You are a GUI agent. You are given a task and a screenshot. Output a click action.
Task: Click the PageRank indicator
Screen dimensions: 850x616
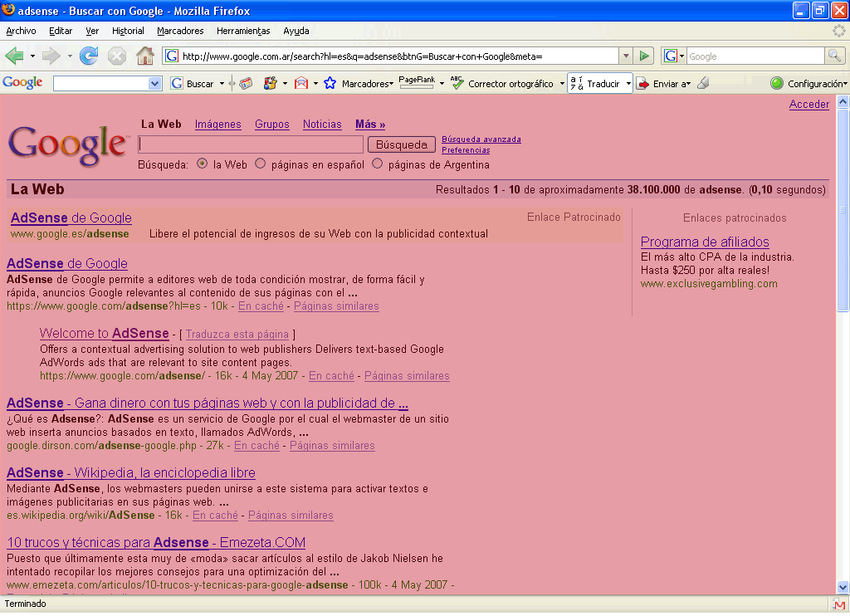click(417, 82)
